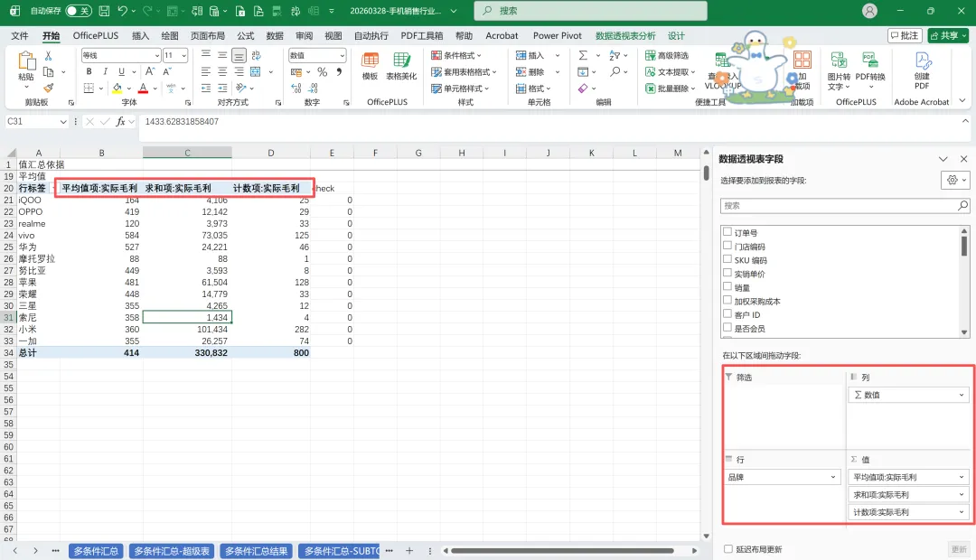Collapse the ribbon with the chevron
The height and width of the screenshot is (560, 976).
(962, 101)
